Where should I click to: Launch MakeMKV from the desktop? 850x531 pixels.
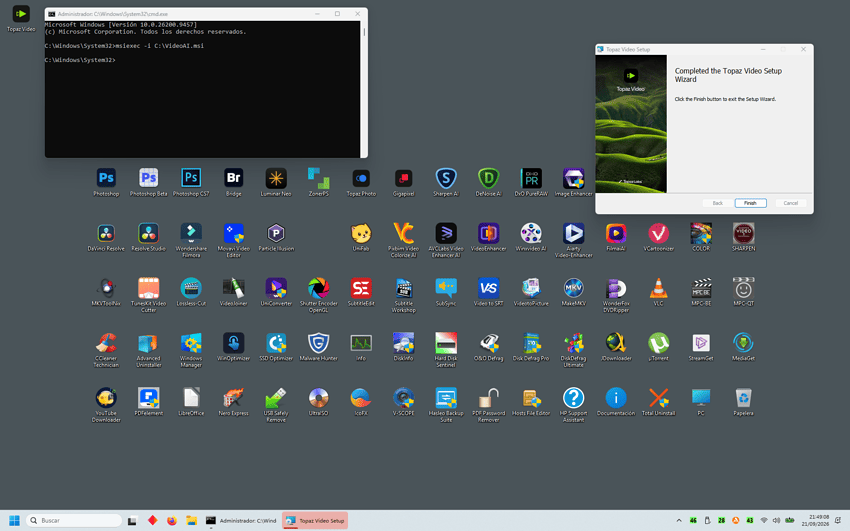pos(574,292)
